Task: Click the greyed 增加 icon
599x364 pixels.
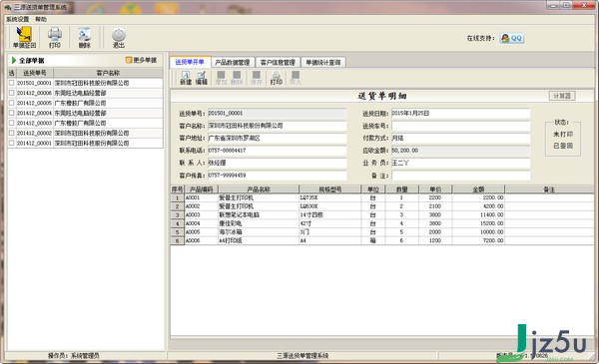Action: 222,78
